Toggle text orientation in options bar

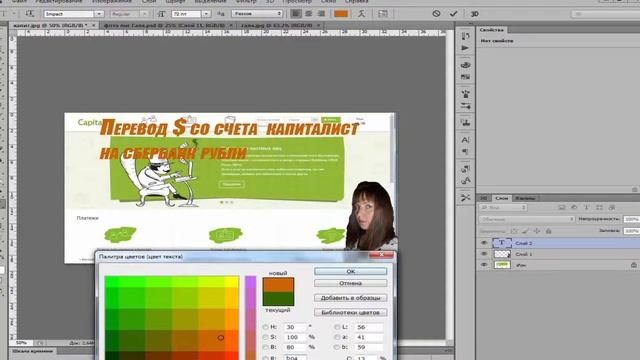29,14
